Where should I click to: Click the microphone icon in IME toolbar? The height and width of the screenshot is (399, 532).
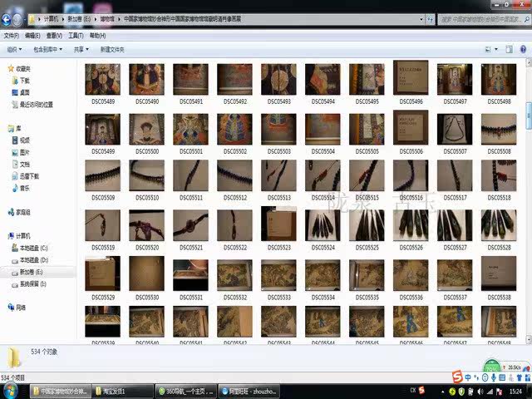(494, 377)
